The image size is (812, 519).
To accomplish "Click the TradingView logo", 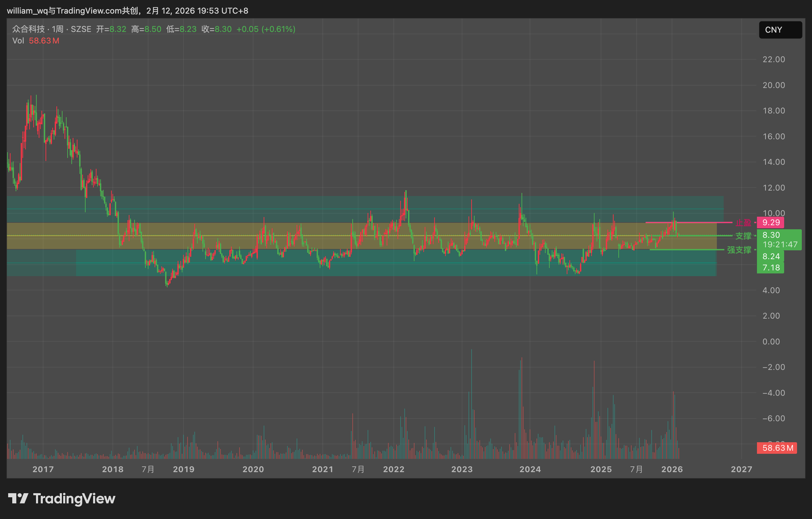I will [61, 499].
